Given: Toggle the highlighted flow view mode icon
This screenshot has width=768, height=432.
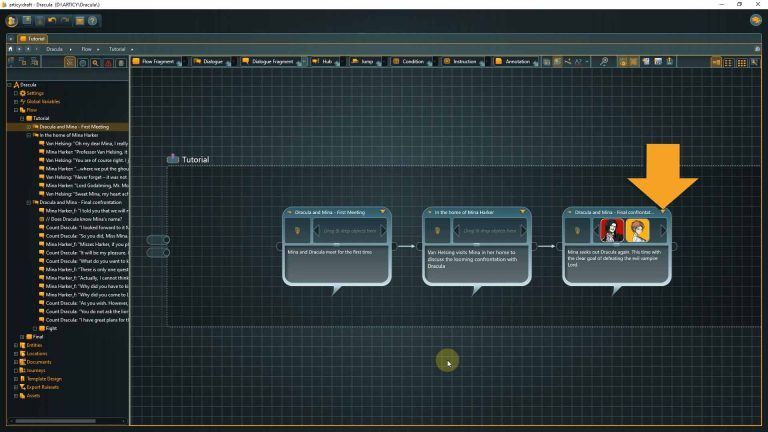Looking at the screenshot, I should coord(716,62).
